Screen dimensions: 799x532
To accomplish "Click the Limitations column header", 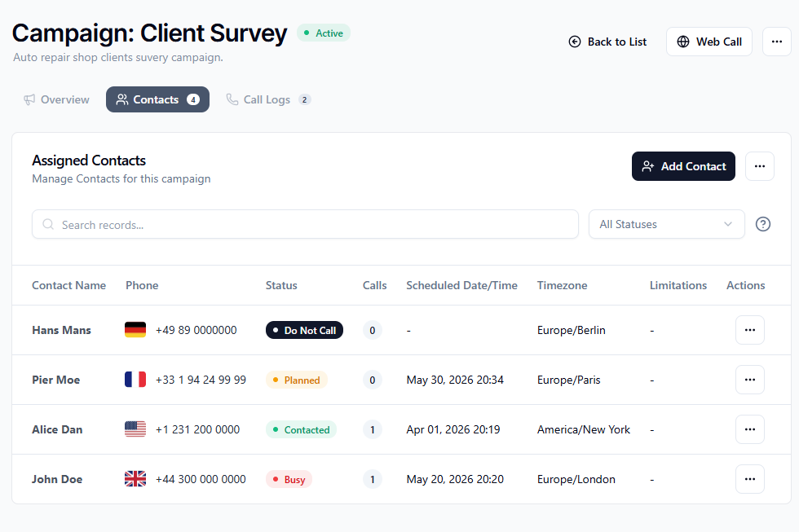I will (x=678, y=286).
